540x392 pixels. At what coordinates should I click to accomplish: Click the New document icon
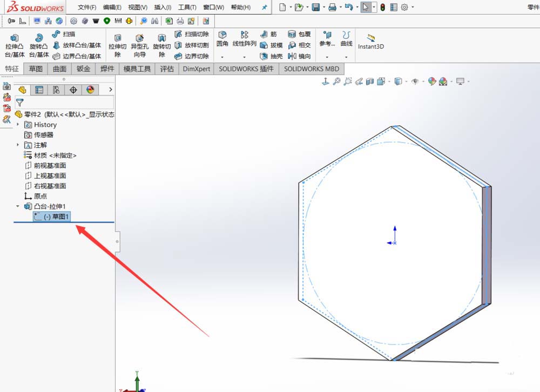[282, 7]
